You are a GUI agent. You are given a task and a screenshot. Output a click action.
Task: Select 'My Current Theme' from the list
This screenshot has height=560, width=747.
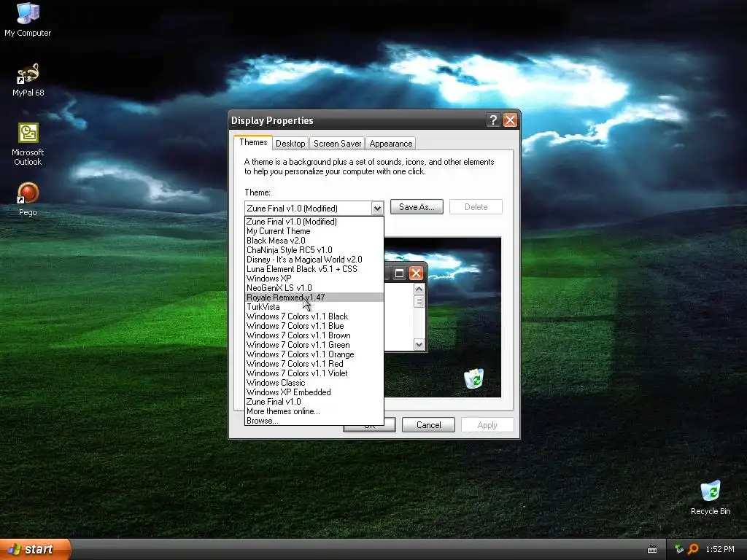(314, 231)
